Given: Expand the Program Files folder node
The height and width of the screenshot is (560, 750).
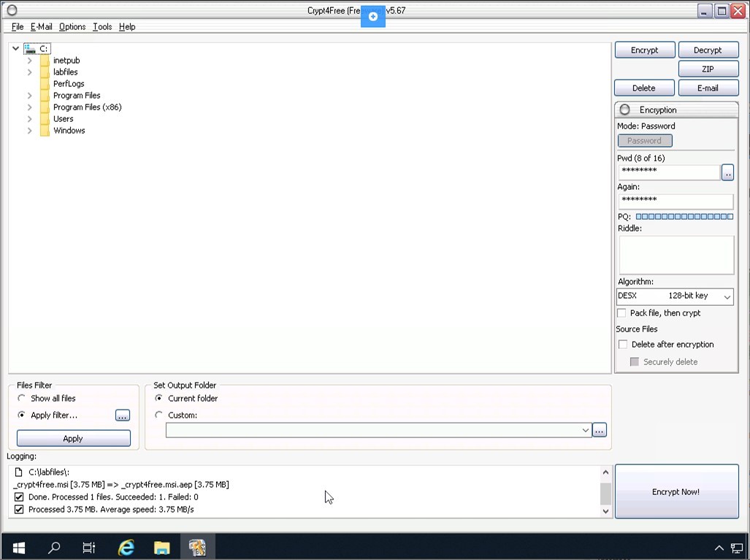Looking at the screenshot, I should (30, 96).
